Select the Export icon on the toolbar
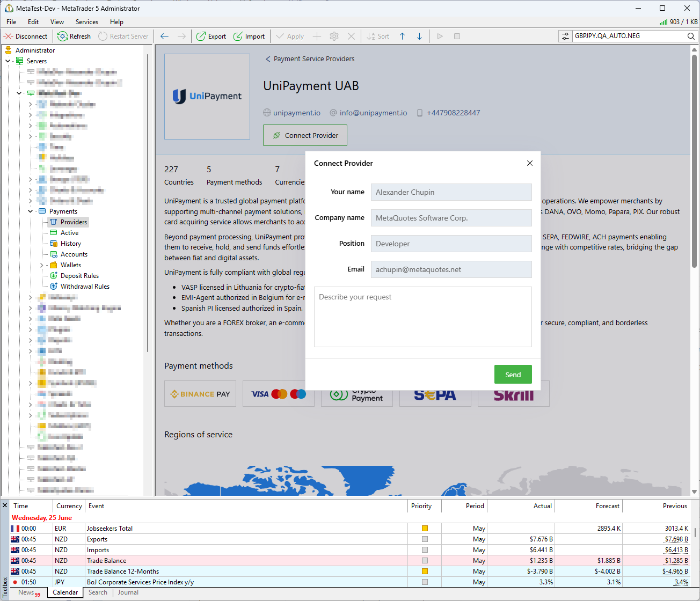The height and width of the screenshot is (601, 700). (x=201, y=36)
